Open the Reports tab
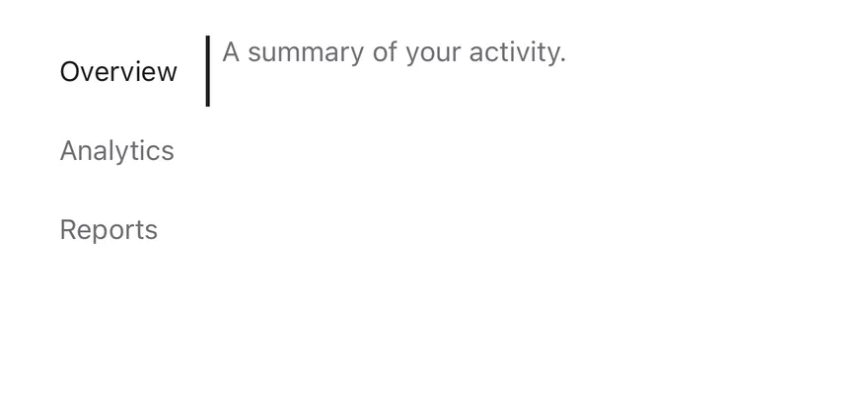The image size is (868, 395). click(108, 229)
